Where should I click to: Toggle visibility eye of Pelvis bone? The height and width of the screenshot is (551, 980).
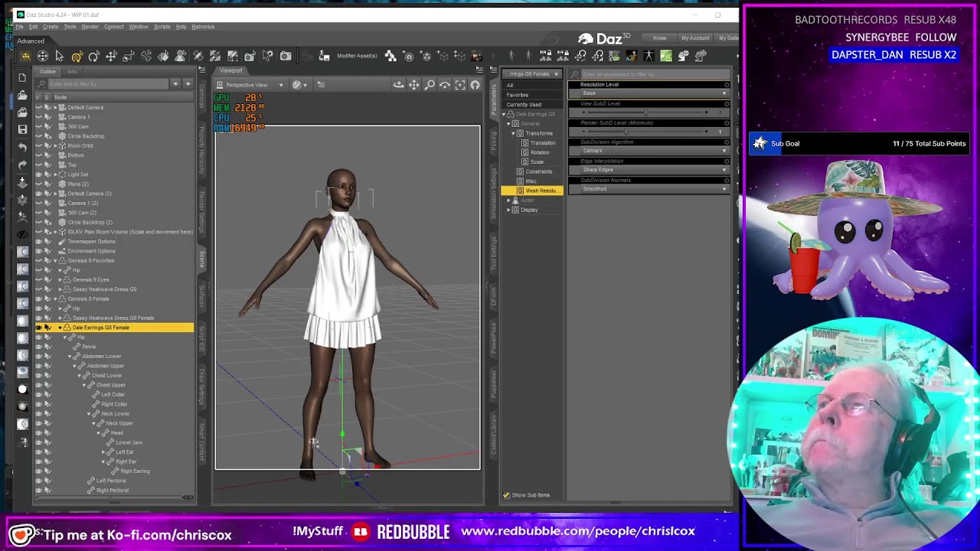[38, 347]
